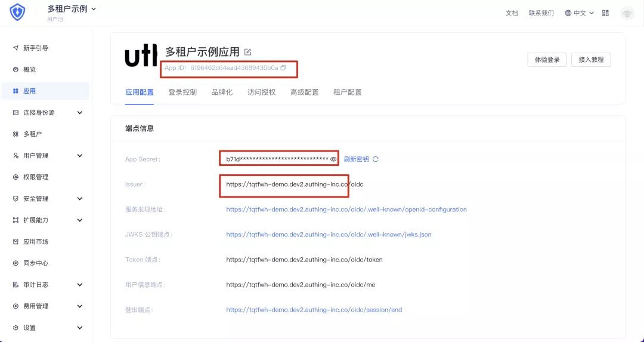Click the Token endpoint oidc/token URL
This screenshot has height=342, width=644.
click(x=304, y=260)
